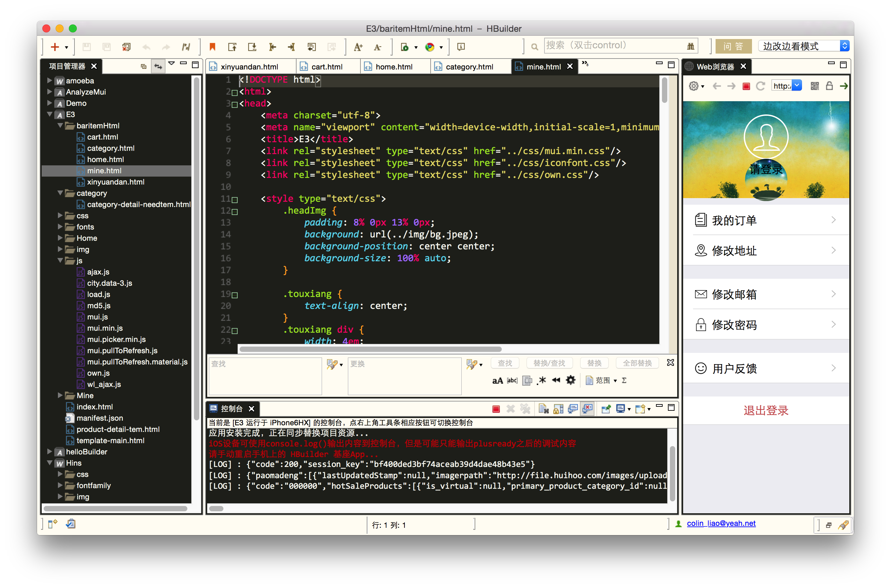This screenshot has height=588, width=891.
Task: Click the refresh icon in Web browser
Action: (x=761, y=86)
